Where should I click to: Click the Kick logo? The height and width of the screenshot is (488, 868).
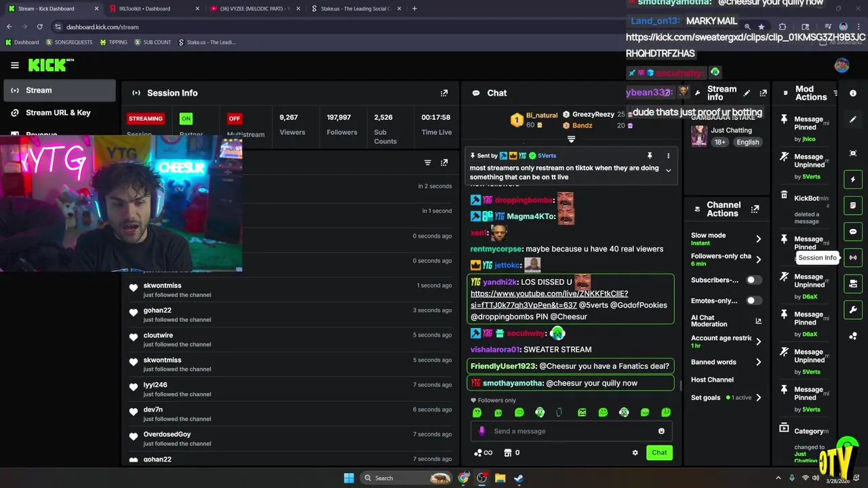[x=50, y=65]
